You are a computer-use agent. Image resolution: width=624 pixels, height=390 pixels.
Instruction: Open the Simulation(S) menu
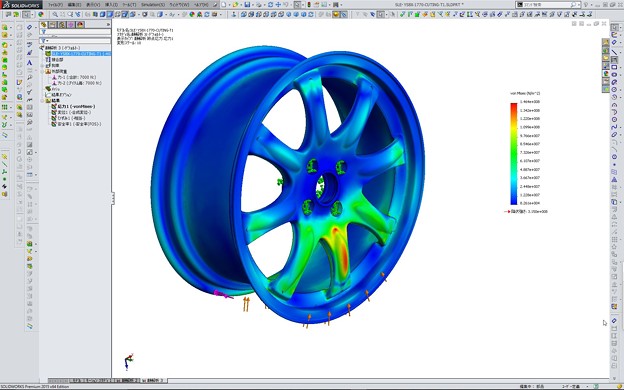pyautogui.click(x=153, y=5)
